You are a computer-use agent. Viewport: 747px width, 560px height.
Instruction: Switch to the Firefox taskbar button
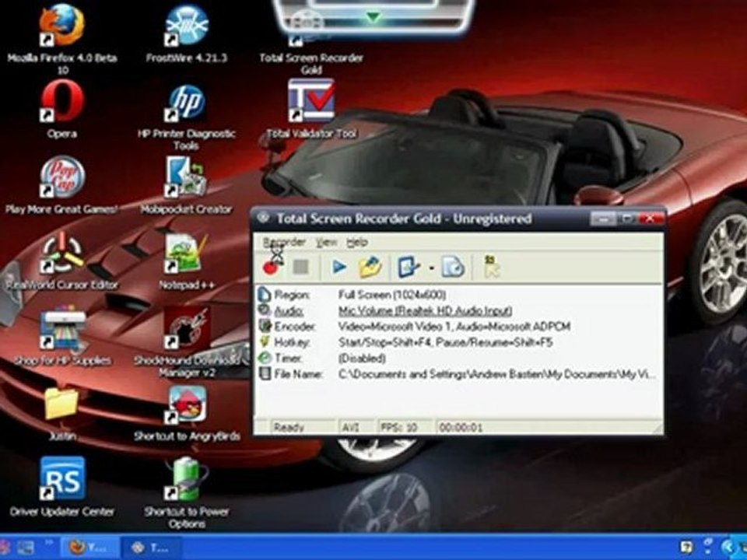89,548
